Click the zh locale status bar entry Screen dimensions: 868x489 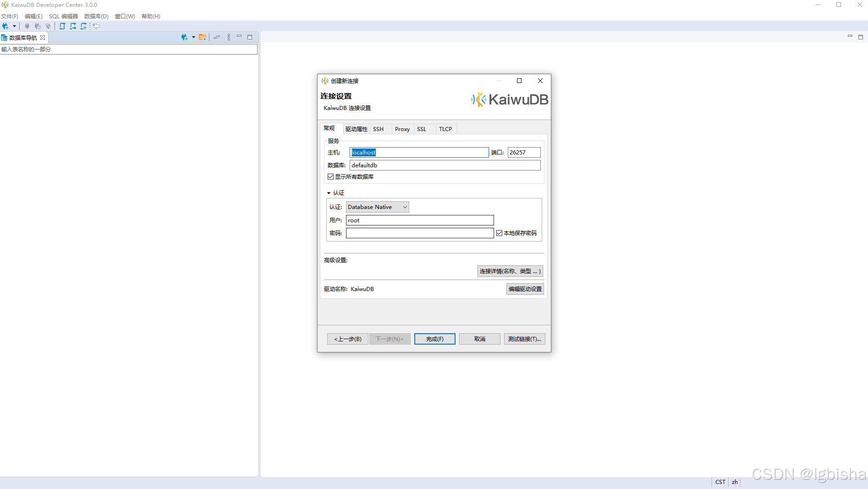(735, 482)
